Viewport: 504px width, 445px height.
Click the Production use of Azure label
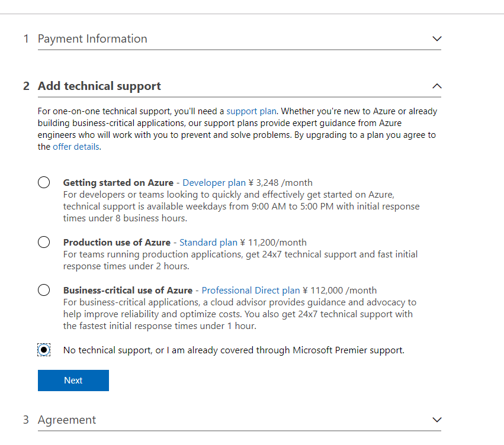pos(117,243)
